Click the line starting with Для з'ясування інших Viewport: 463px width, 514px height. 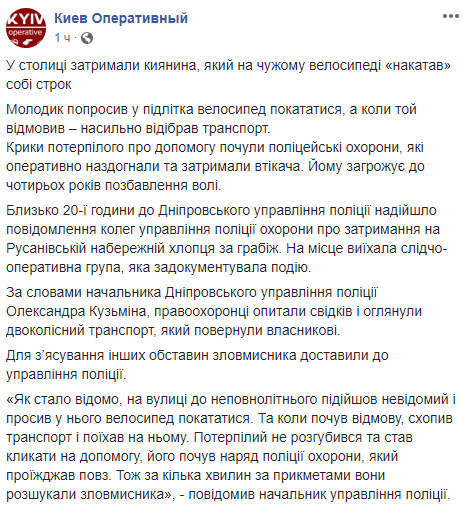click(x=197, y=355)
